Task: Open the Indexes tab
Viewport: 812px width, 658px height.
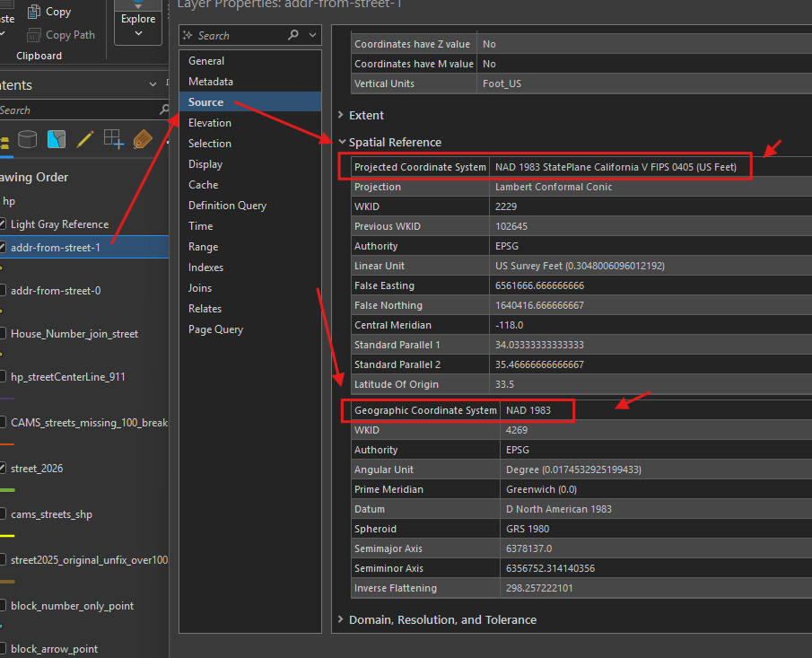Action: pyautogui.click(x=250, y=268)
